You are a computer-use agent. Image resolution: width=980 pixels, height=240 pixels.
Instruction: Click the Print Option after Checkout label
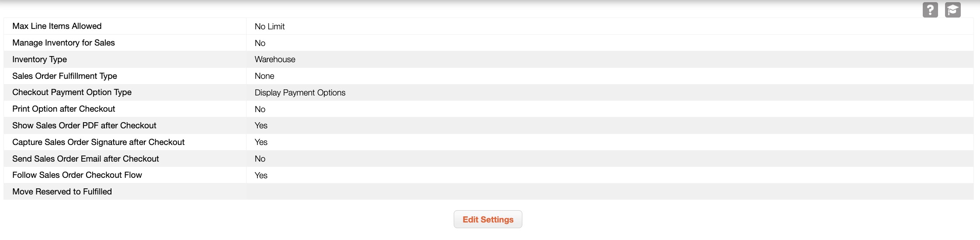tap(63, 109)
